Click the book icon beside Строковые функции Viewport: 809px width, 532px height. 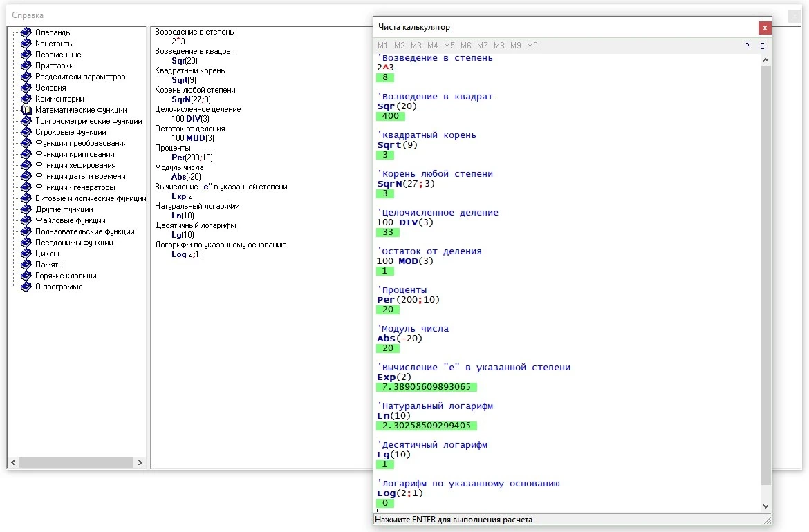[x=26, y=132]
